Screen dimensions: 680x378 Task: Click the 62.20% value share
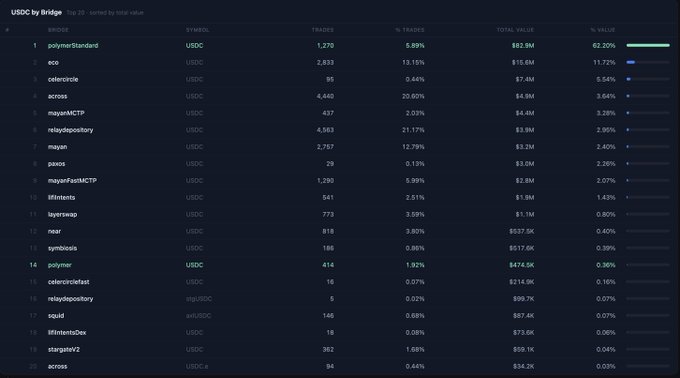[604, 46]
